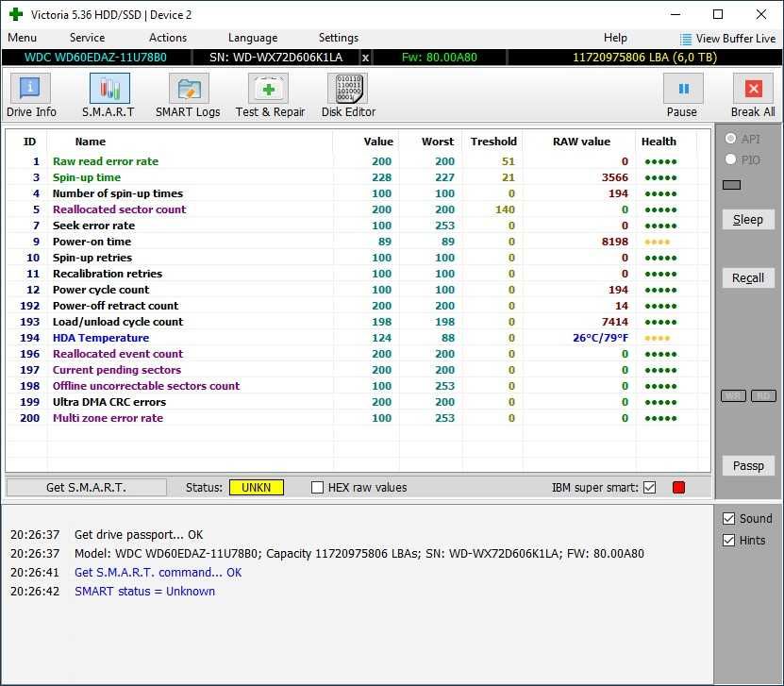Click the Recall button

tap(748, 278)
